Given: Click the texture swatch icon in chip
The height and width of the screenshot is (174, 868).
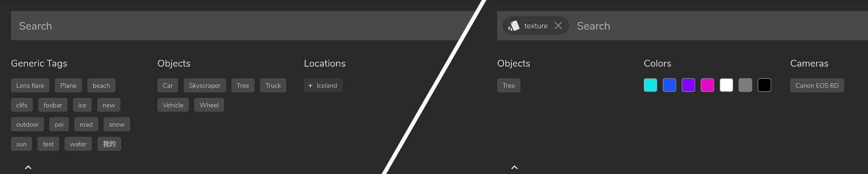Looking at the screenshot, I should [514, 26].
